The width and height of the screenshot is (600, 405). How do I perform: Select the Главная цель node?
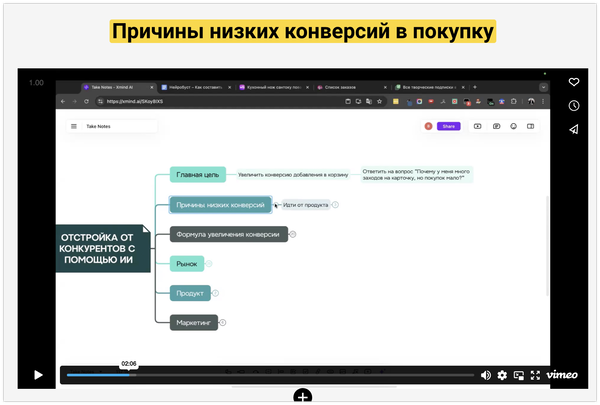(197, 174)
